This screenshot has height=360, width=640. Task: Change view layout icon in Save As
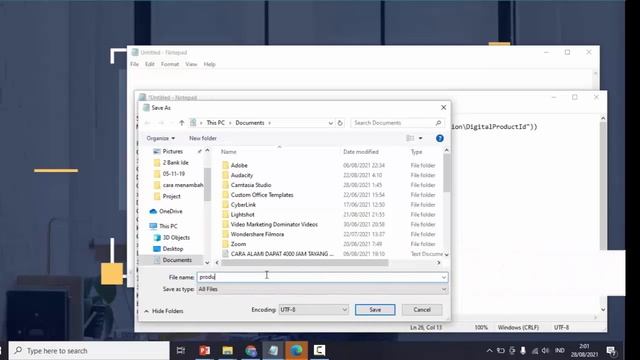click(410, 138)
